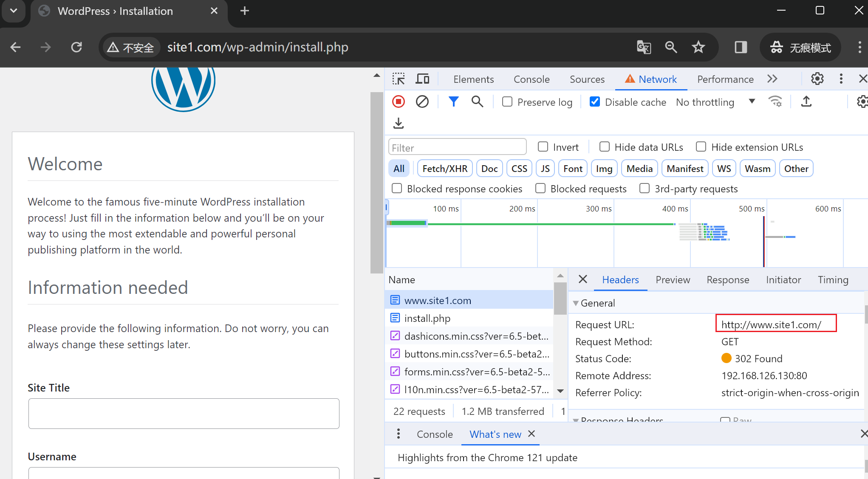Open the network search magnifier icon

tap(477, 102)
